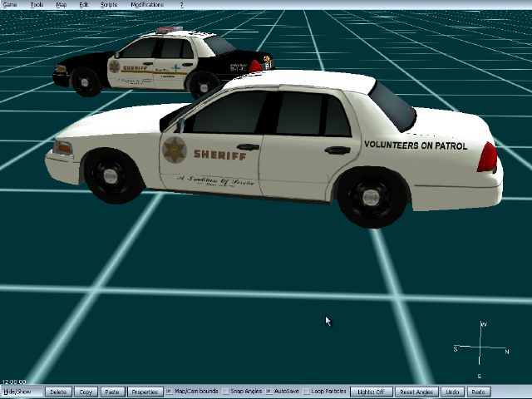Open the Scripts menu

point(109,4)
